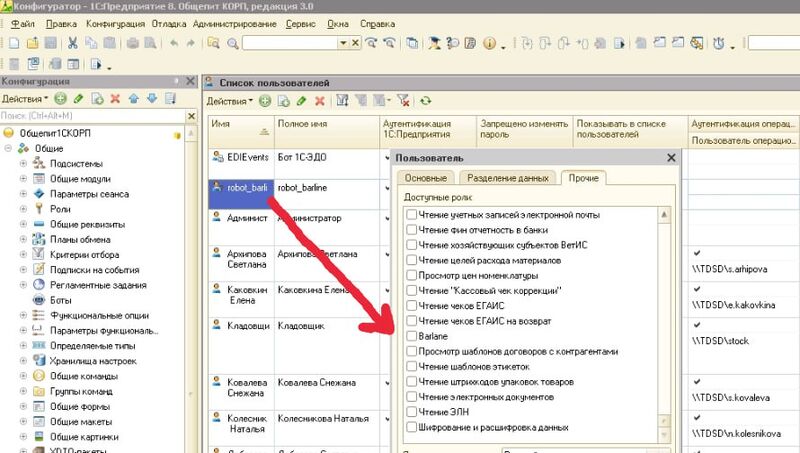The width and height of the screenshot is (800, 453).
Task: Click the Disable filter funnel icon
Action: tap(403, 101)
